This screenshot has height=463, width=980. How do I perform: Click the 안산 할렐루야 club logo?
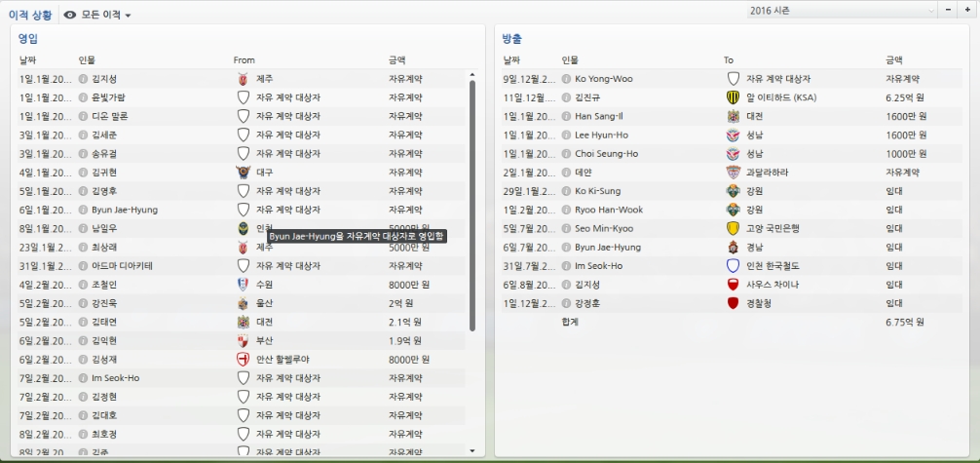click(x=243, y=359)
